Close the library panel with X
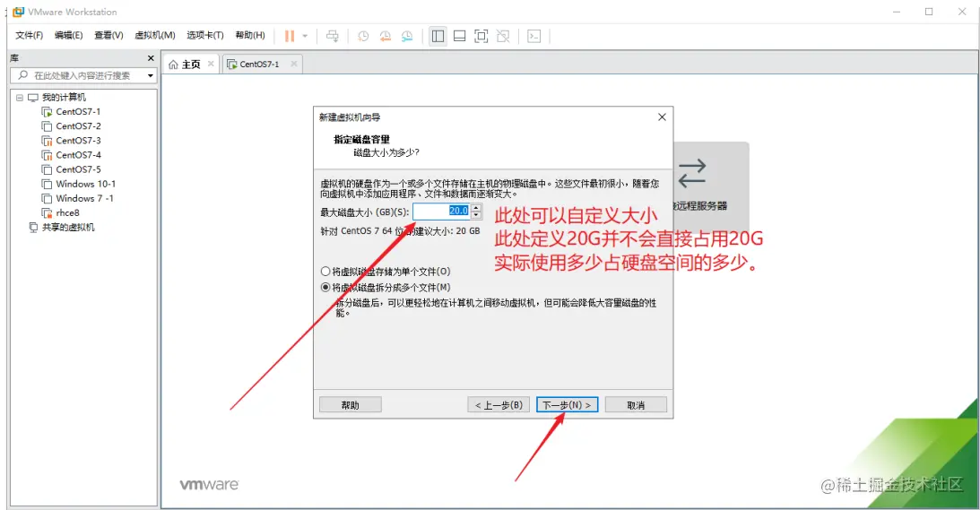Screen dimensions: 980x510 tap(151, 58)
